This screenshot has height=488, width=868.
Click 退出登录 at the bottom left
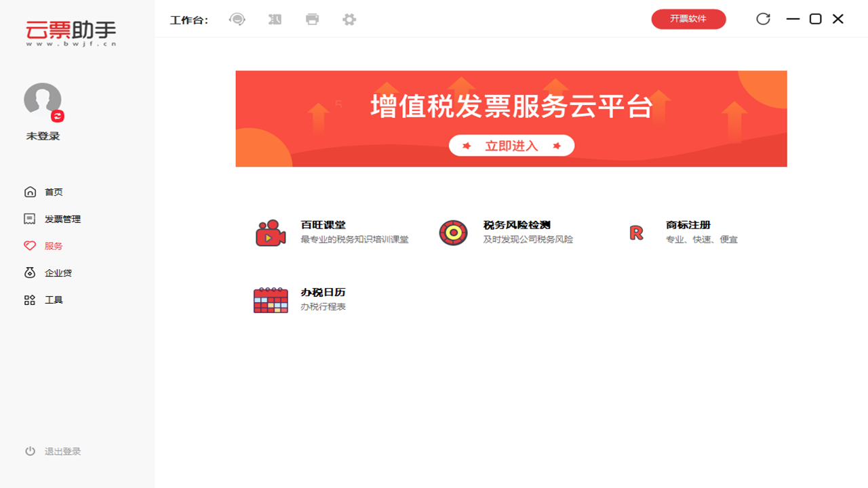click(64, 451)
